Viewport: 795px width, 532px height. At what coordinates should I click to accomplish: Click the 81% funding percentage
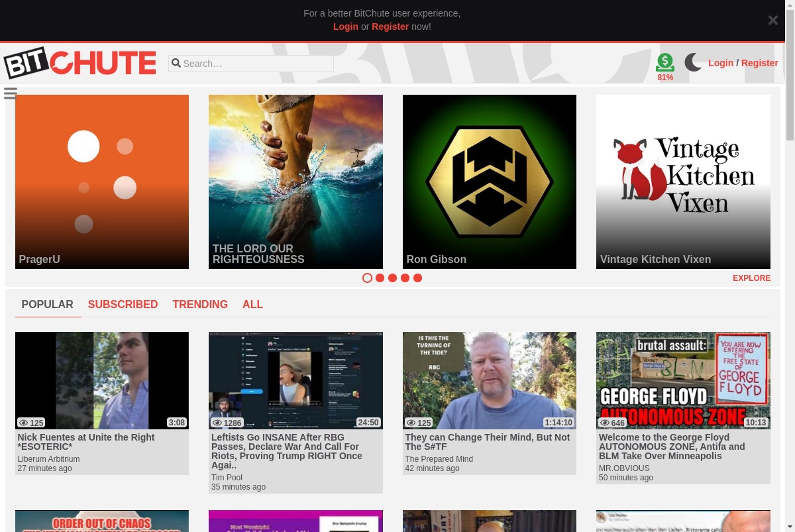point(665,78)
